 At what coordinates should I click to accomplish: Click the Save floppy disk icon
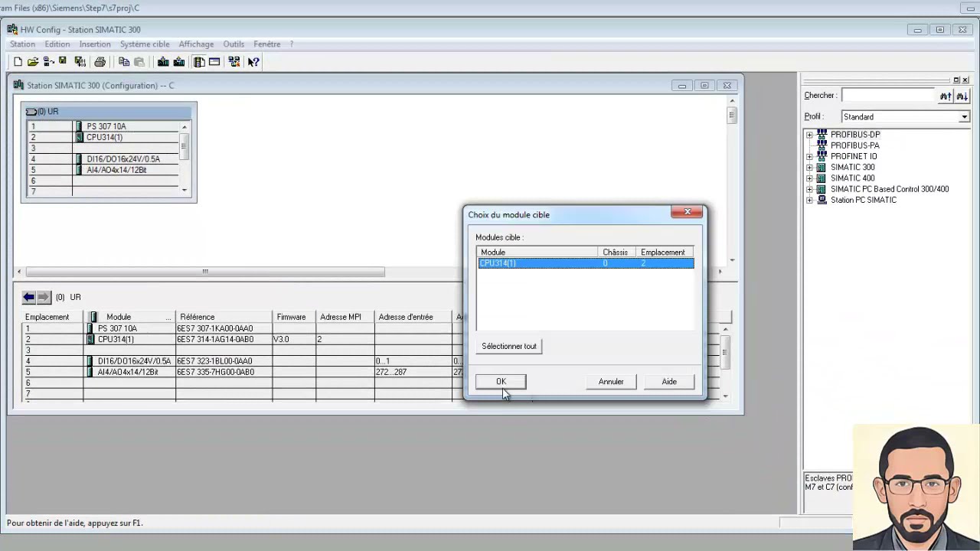point(63,61)
